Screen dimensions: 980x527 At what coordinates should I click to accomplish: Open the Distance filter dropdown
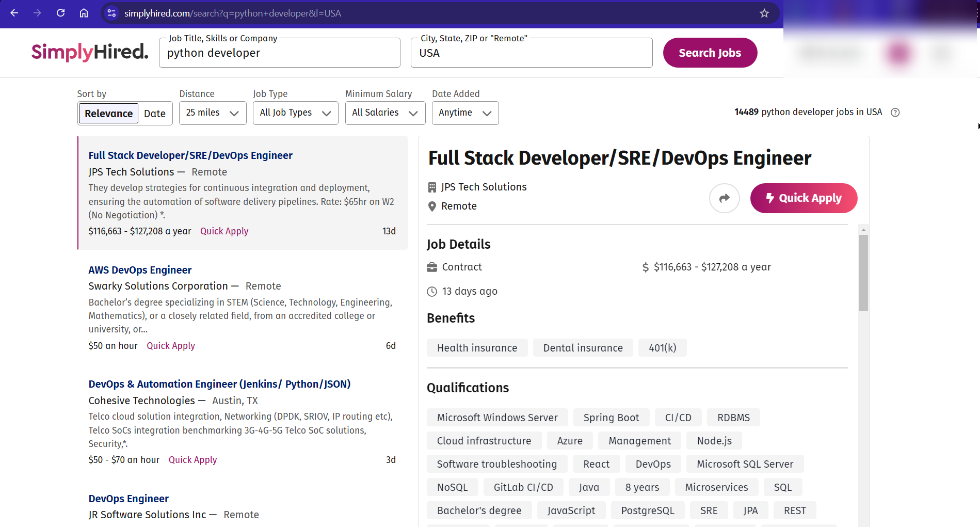point(212,113)
